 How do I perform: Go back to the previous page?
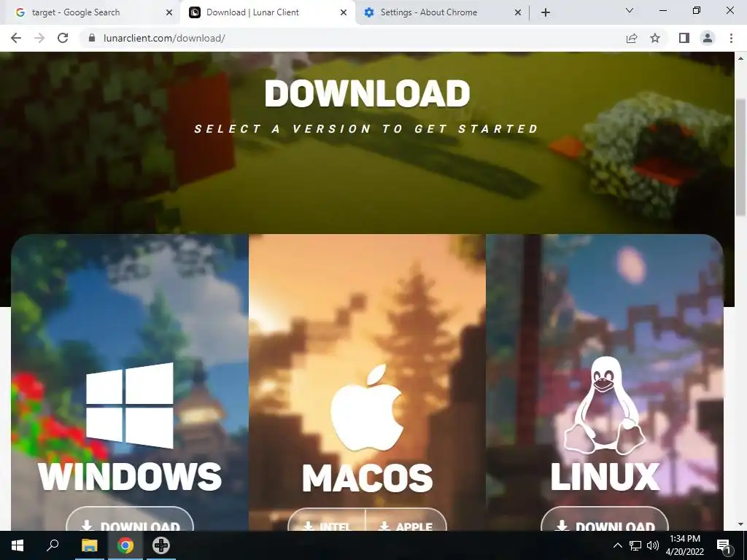16,38
